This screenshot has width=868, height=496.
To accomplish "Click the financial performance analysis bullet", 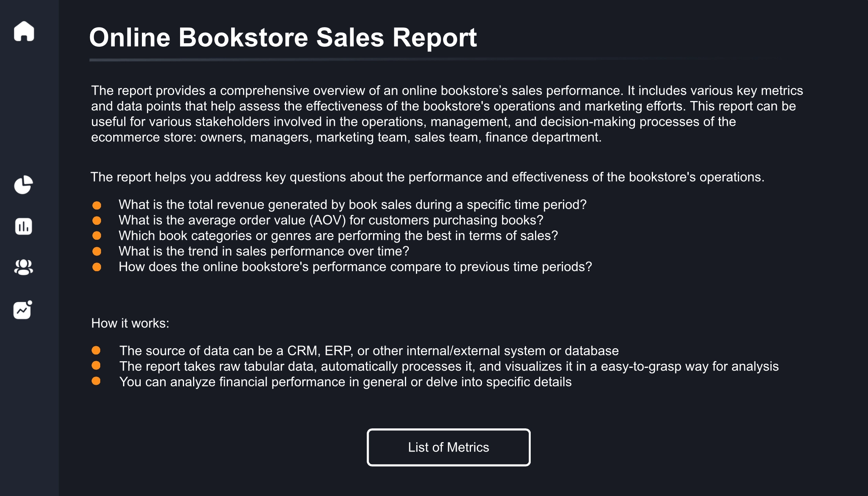I will (346, 381).
